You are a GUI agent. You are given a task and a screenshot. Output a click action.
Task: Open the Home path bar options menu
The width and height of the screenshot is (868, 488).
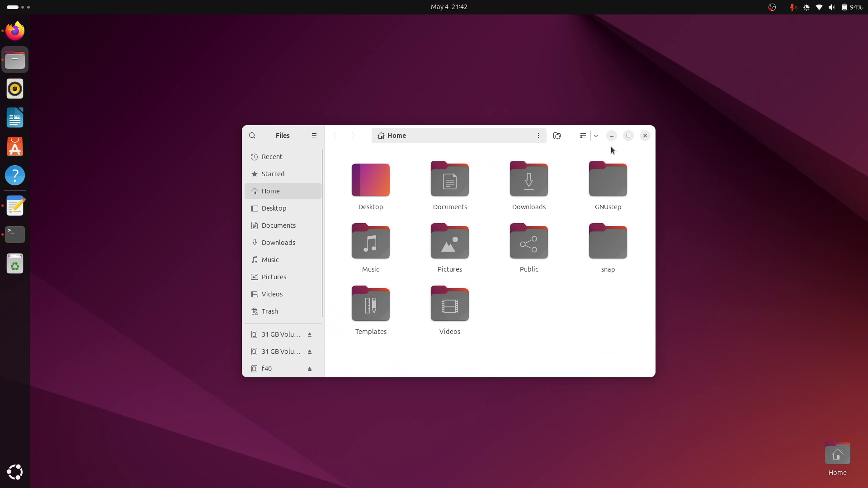pyautogui.click(x=538, y=136)
